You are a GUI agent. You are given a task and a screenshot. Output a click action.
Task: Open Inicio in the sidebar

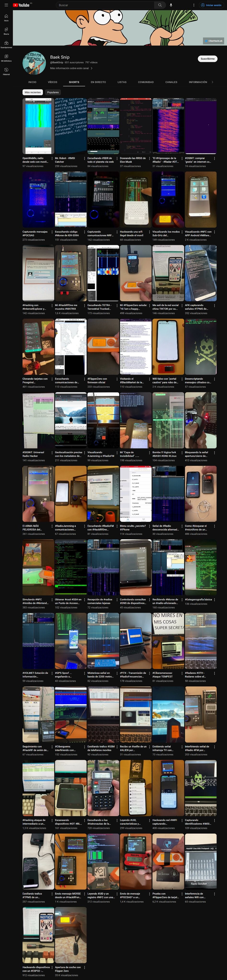[x=6, y=17]
